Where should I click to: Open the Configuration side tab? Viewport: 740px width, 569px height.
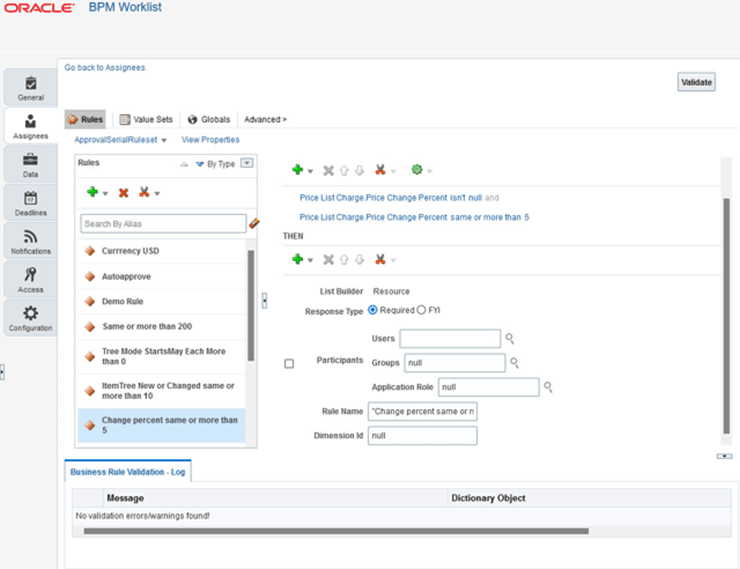tap(31, 318)
